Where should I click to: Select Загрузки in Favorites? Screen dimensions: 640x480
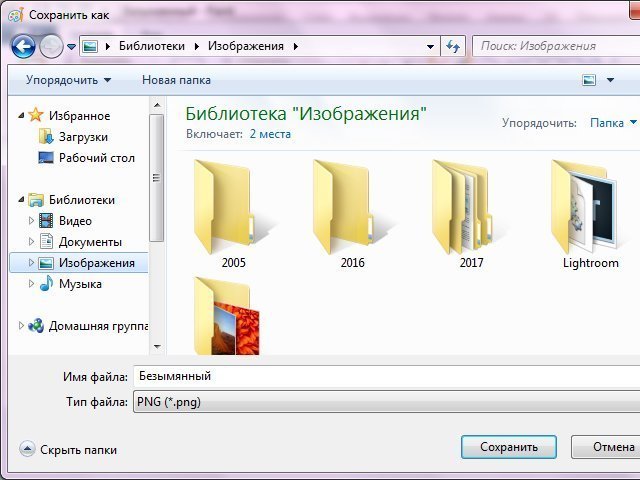(83, 137)
